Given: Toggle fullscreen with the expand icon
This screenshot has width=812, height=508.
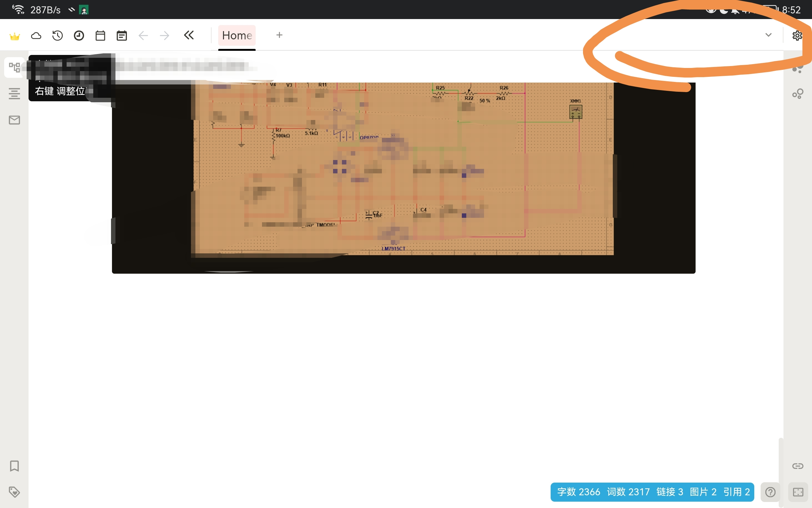Looking at the screenshot, I should point(798,492).
